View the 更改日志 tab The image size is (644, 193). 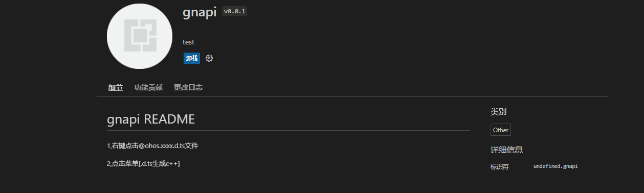tap(188, 87)
